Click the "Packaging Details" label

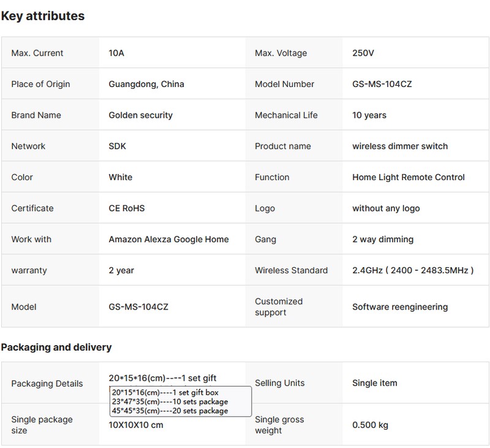(x=47, y=383)
